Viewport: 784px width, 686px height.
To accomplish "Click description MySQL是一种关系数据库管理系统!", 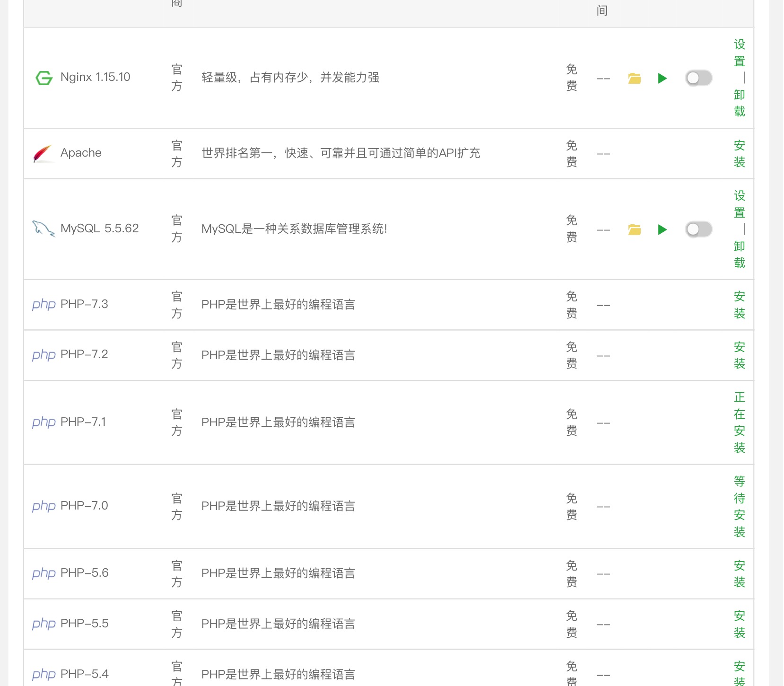I will pos(294,229).
